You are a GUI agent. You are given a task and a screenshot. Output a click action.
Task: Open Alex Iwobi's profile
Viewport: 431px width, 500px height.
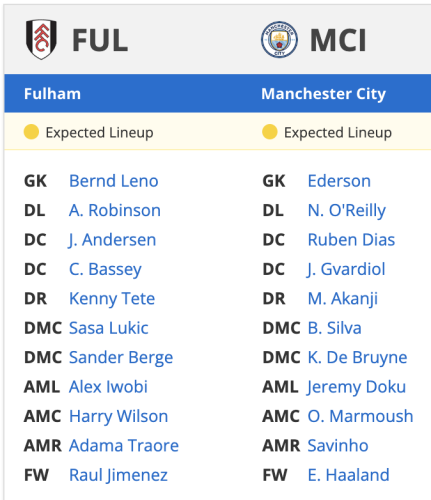click(108, 387)
